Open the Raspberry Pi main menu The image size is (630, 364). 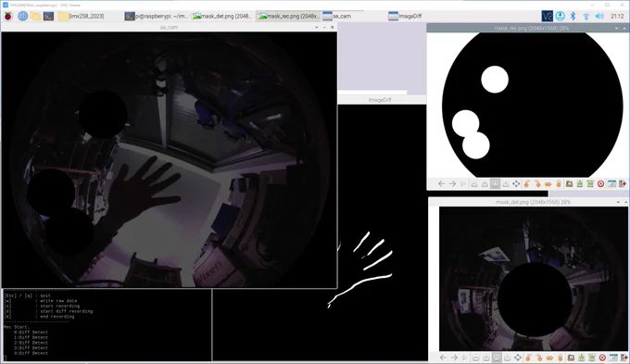[8, 16]
